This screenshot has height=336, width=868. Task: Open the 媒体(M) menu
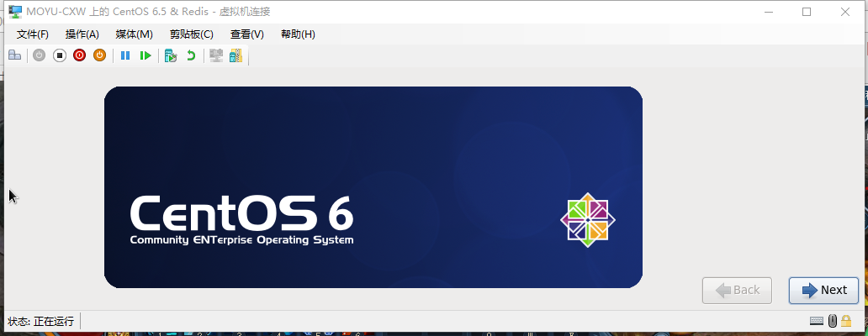point(134,34)
